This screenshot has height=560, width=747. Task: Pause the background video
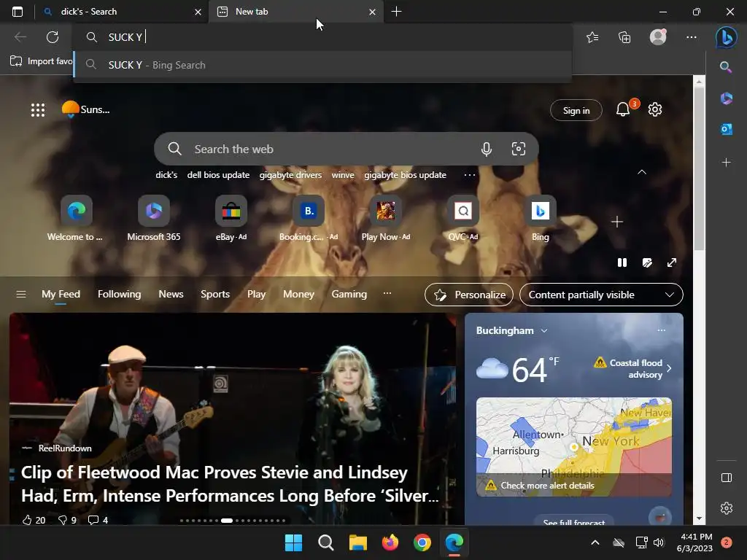pos(622,262)
